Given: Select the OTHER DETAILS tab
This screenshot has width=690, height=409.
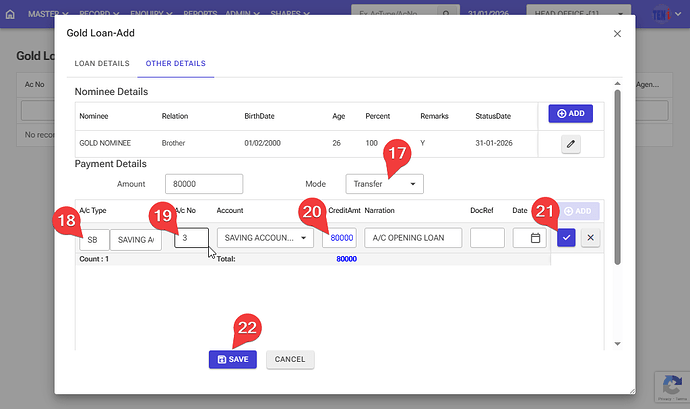Looking at the screenshot, I should click(174, 63).
